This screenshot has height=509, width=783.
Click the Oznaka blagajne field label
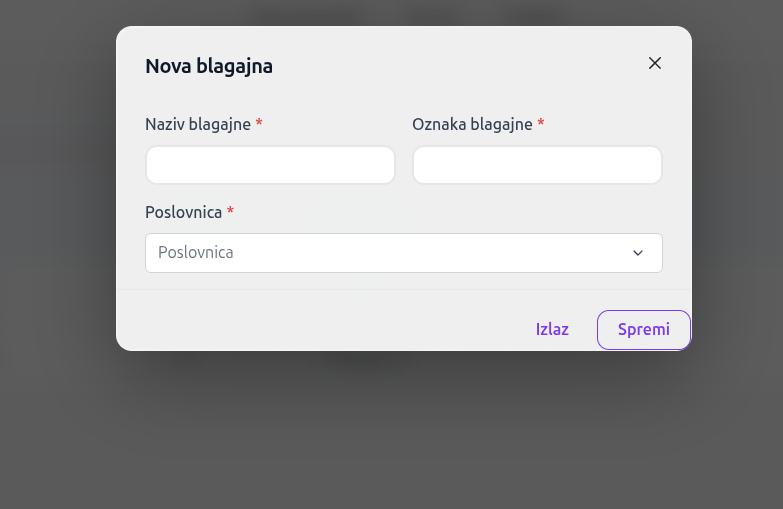pos(472,124)
